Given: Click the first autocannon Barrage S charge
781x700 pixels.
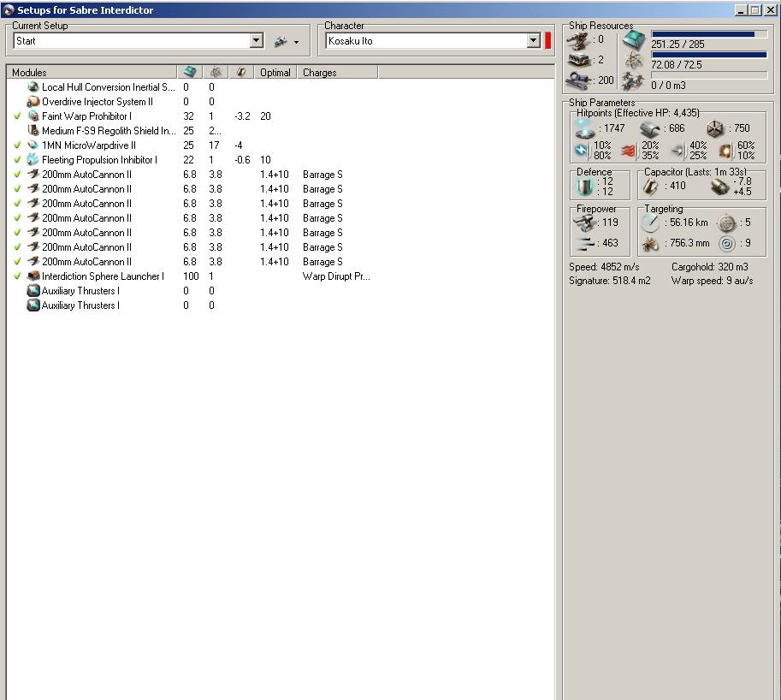Looking at the screenshot, I should pyautogui.click(x=322, y=175).
